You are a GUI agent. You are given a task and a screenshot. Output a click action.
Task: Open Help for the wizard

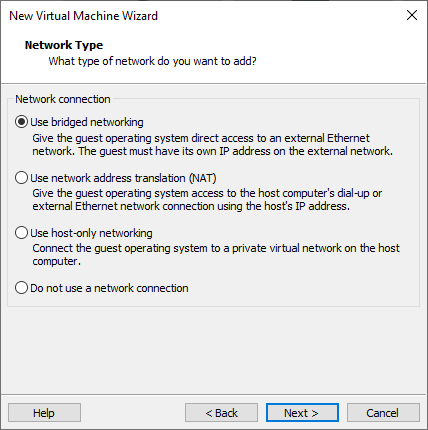click(44, 413)
